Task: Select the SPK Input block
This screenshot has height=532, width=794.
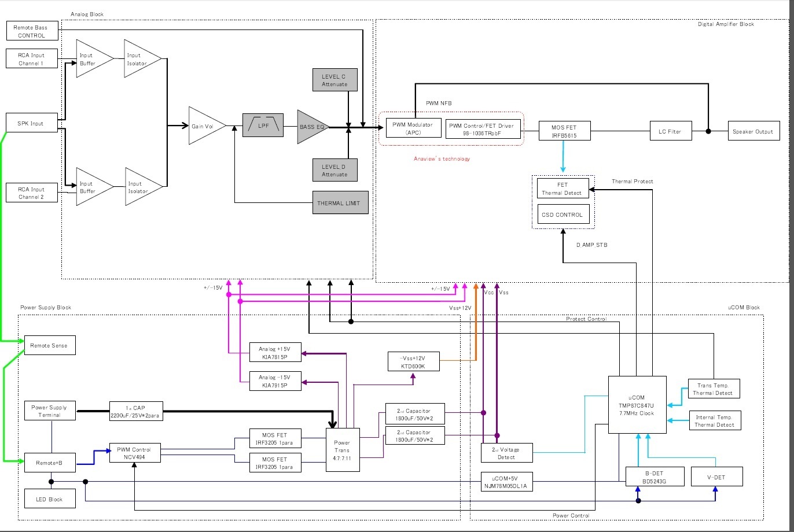Action: pos(32,123)
